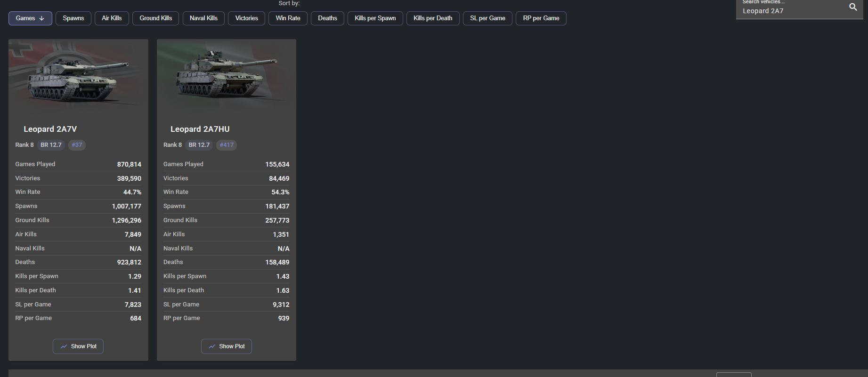The height and width of the screenshot is (377, 868).
Task: Choose Win Rate sorting
Action: [288, 18]
